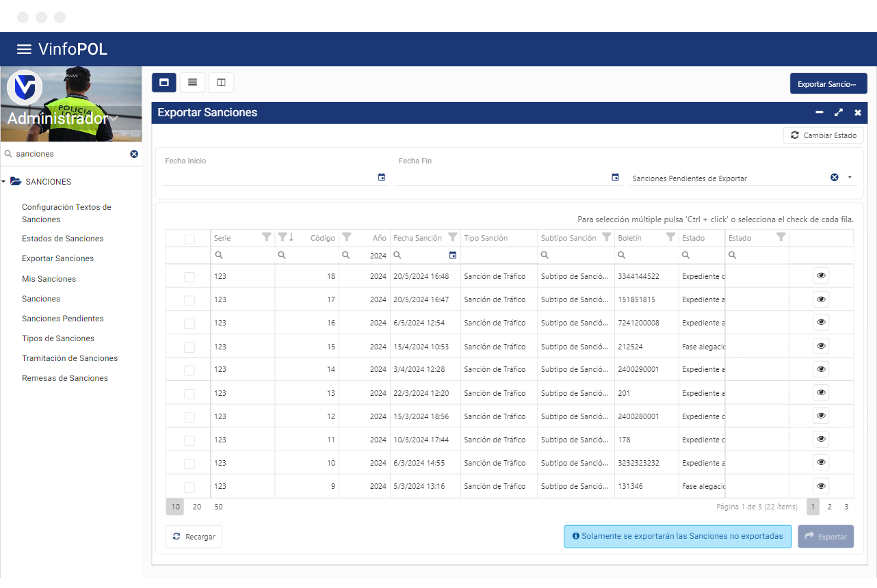
Task: Expand the Administrador user chevron
Action: click(114, 119)
